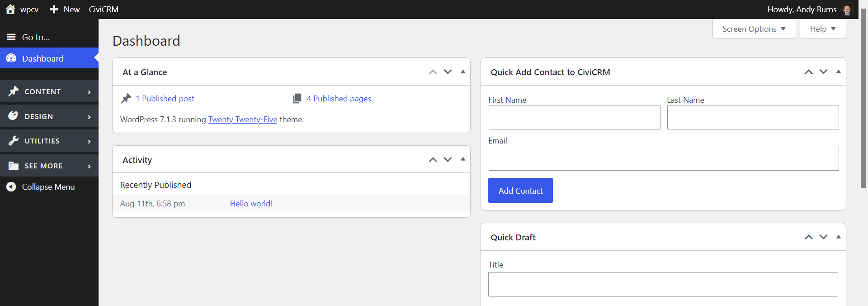
Task: Move Activity widget down
Action: coord(448,159)
